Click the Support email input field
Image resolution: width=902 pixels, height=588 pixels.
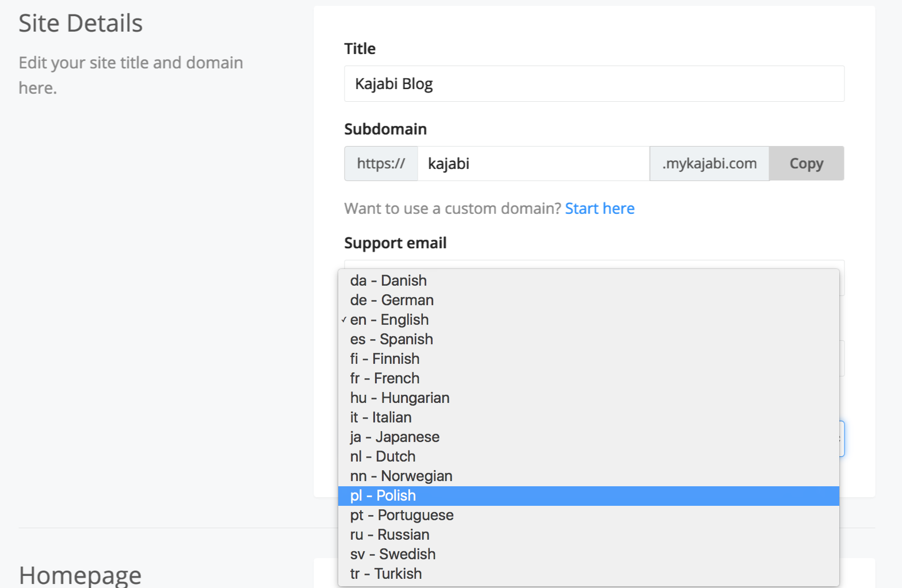[x=594, y=264]
